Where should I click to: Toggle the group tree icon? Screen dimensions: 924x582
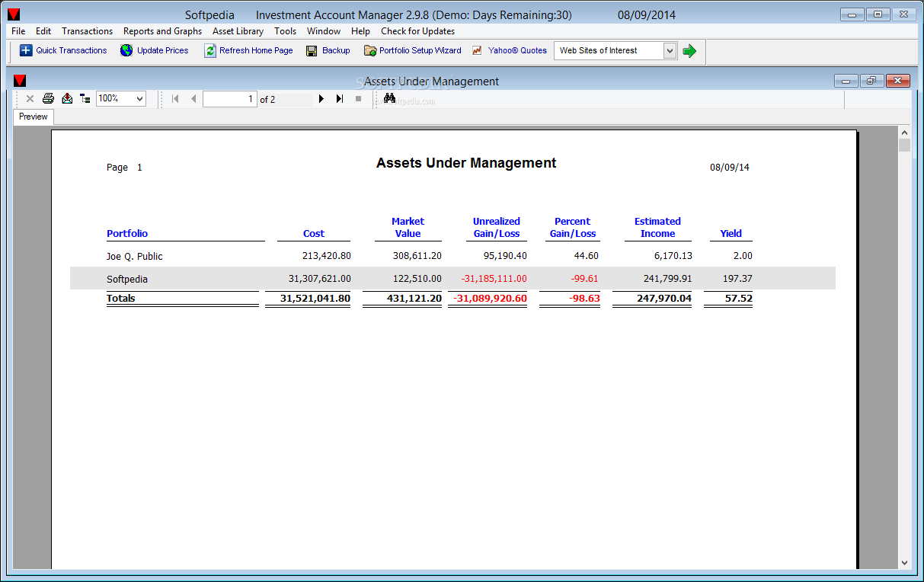coord(85,98)
